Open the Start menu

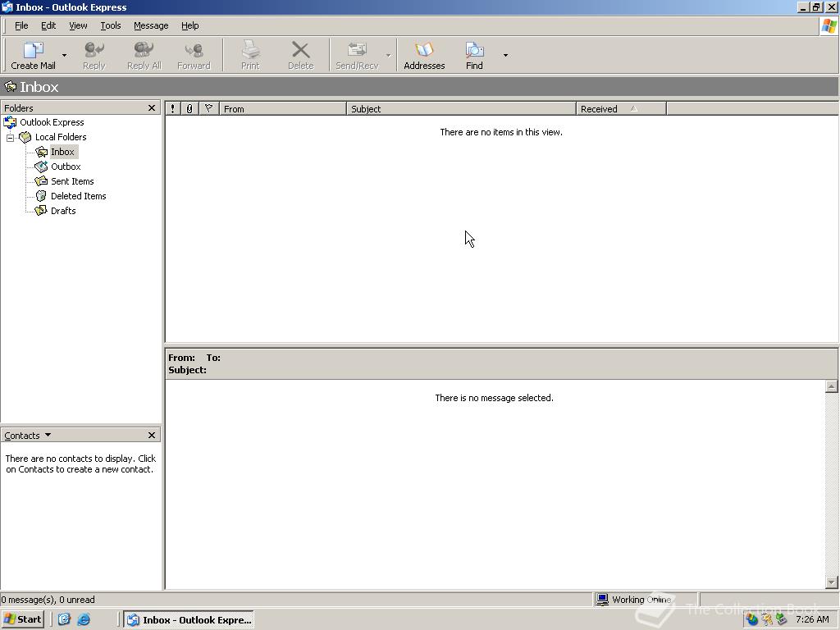pyautogui.click(x=22, y=619)
